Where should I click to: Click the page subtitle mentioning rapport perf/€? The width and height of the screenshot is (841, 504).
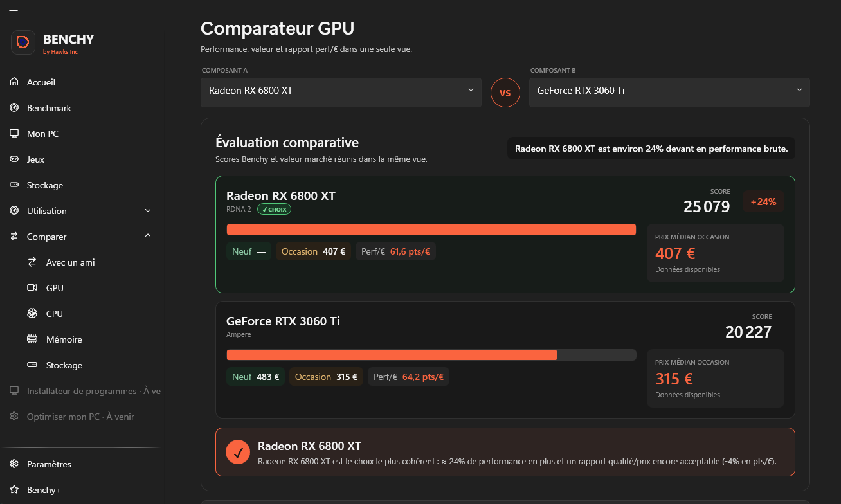click(x=306, y=49)
